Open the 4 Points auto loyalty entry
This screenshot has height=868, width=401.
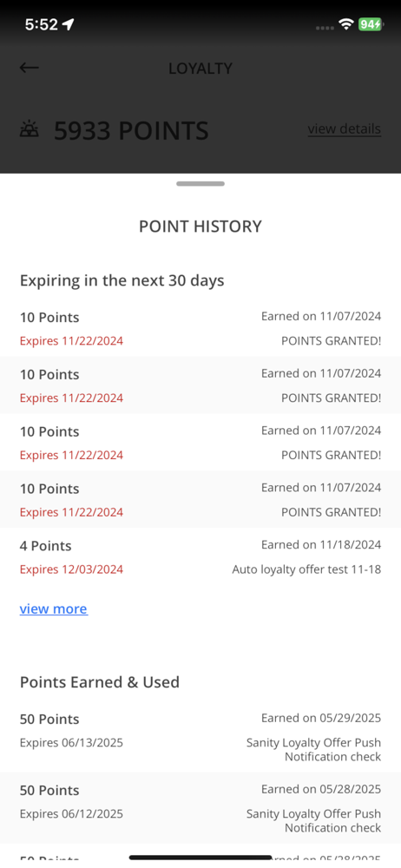tap(200, 557)
